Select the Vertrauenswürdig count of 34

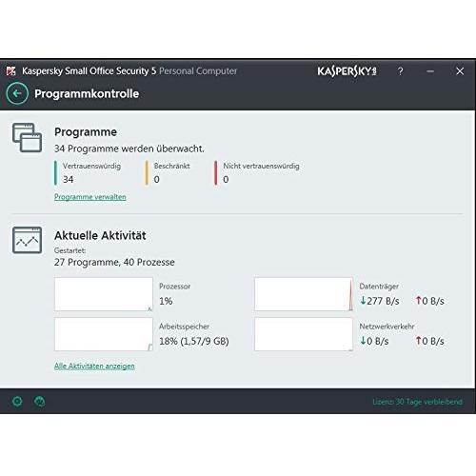69,179
